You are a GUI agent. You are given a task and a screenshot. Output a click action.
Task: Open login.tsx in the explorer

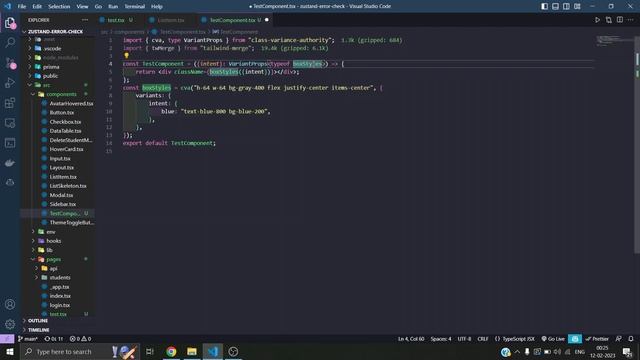pyautogui.click(x=60, y=305)
